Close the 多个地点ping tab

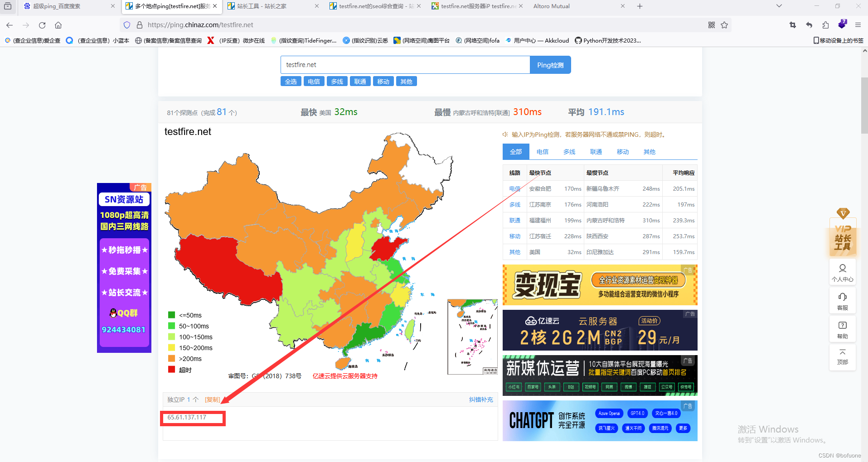[215, 6]
